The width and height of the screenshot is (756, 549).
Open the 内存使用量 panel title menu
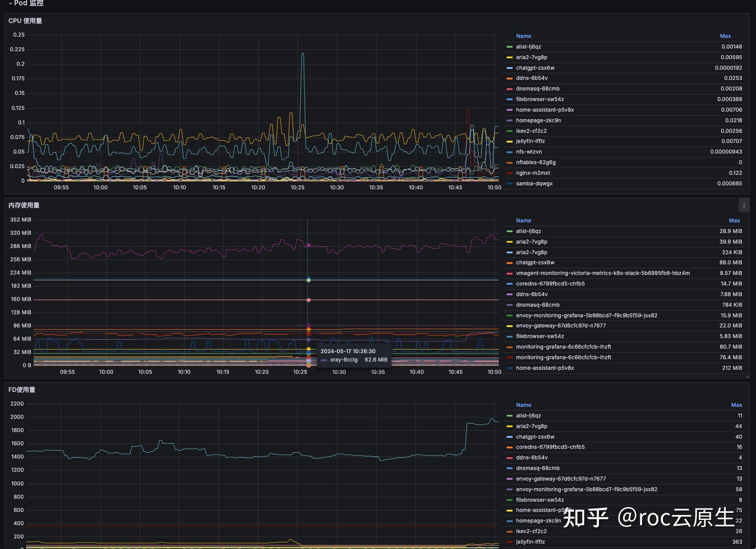point(24,205)
